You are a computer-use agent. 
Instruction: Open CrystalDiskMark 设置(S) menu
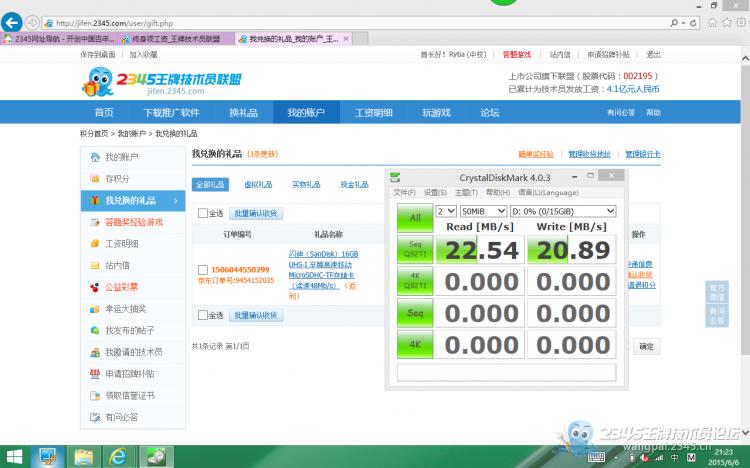click(435, 192)
